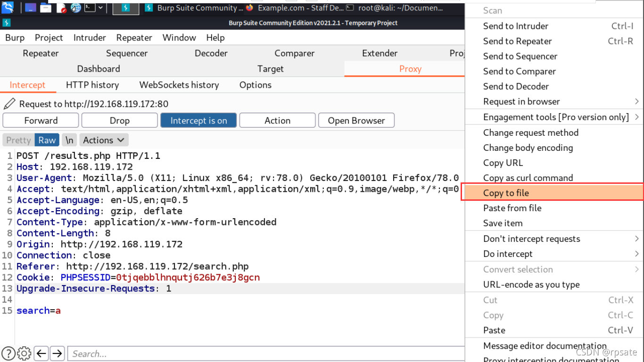Open the file manager icon in taskbar

point(46,8)
